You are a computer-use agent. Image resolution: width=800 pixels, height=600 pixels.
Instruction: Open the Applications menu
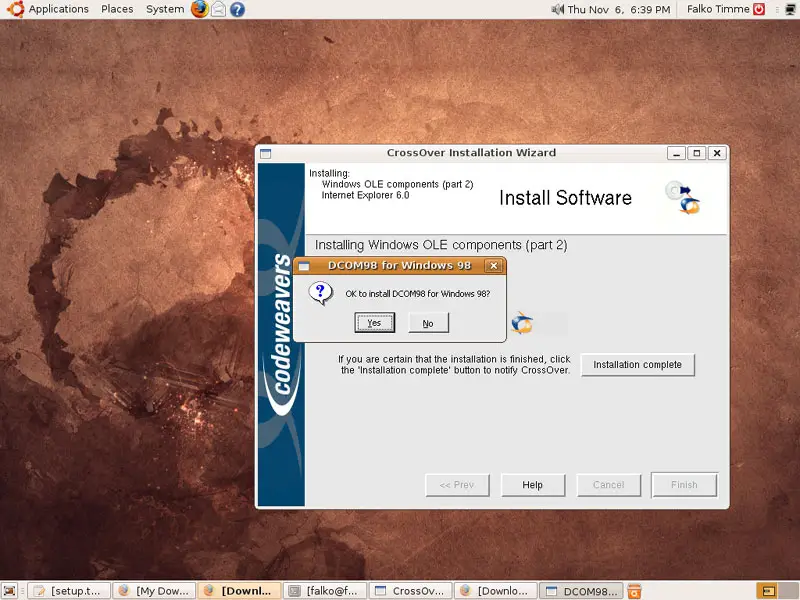pos(48,9)
